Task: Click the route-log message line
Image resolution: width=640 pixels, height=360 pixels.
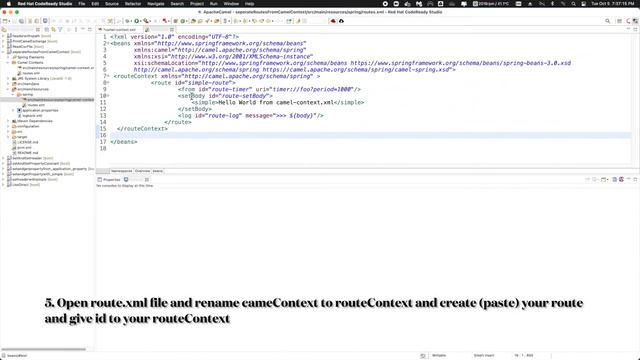Action: (251, 116)
